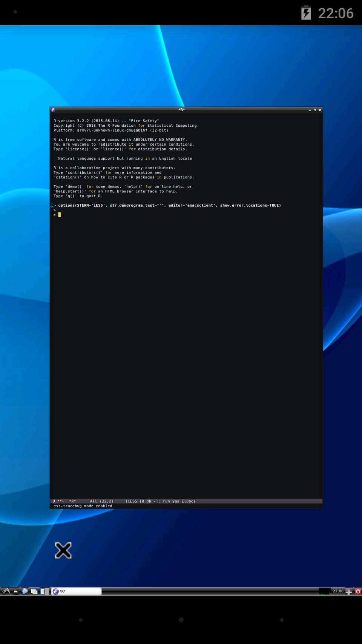Click the file manager taskbar icon
The height and width of the screenshot is (644, 362).
pos(15,591)
